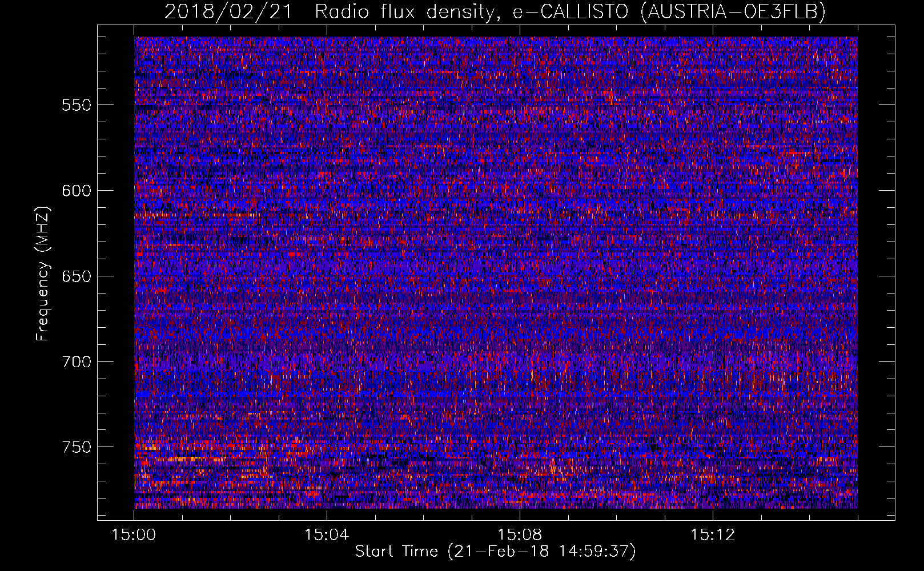Click the 15:08 time tick label
This screenshot has height=571, width=924.
(520, 535)
